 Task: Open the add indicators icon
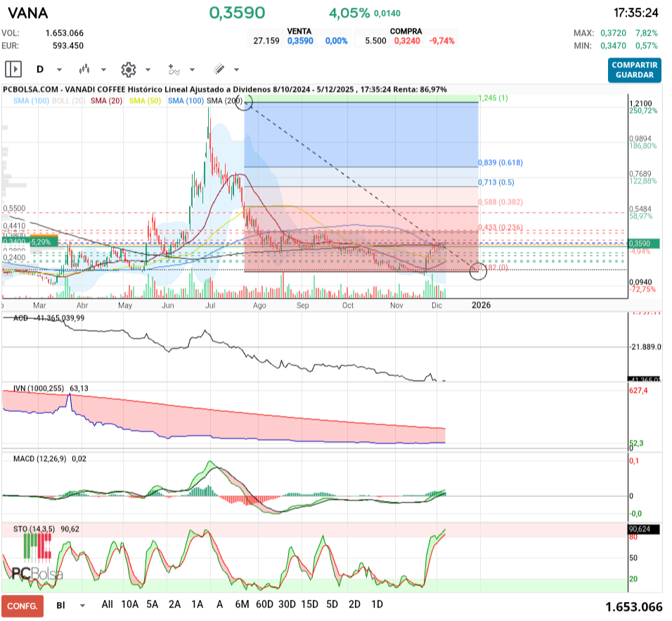(x=174, y=69)
